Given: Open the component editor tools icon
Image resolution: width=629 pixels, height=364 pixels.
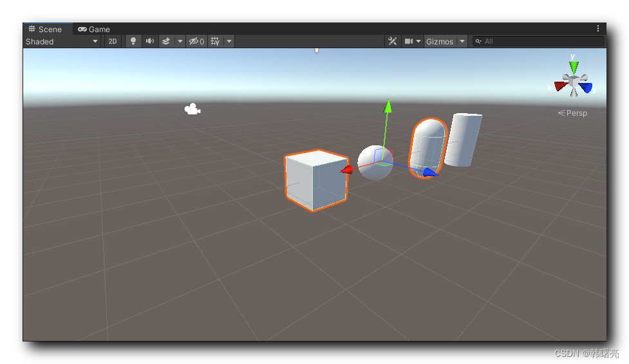Looking at the screenshot, I should 392,41.
